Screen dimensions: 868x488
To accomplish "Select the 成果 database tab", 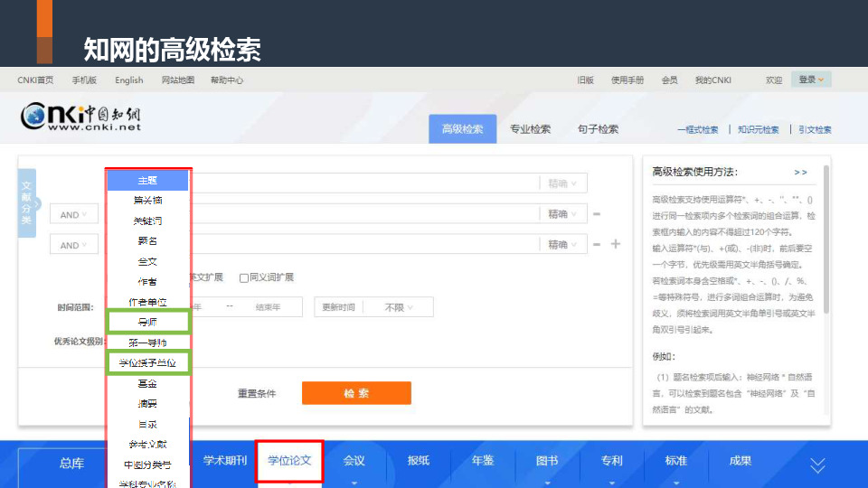I will [741, 460].
